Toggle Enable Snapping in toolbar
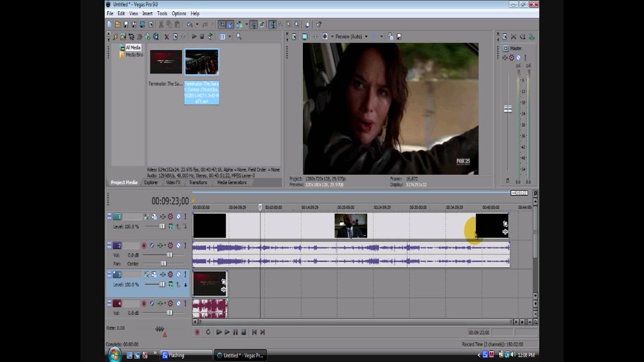This screenshot has width=644, height=362. tap(222, 24)
